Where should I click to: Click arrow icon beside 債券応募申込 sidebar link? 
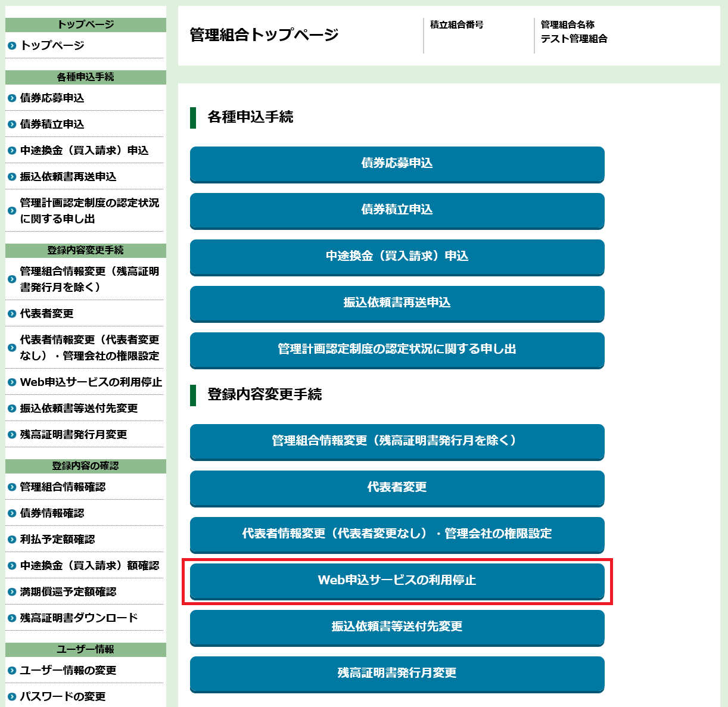[x=12, y=98]
